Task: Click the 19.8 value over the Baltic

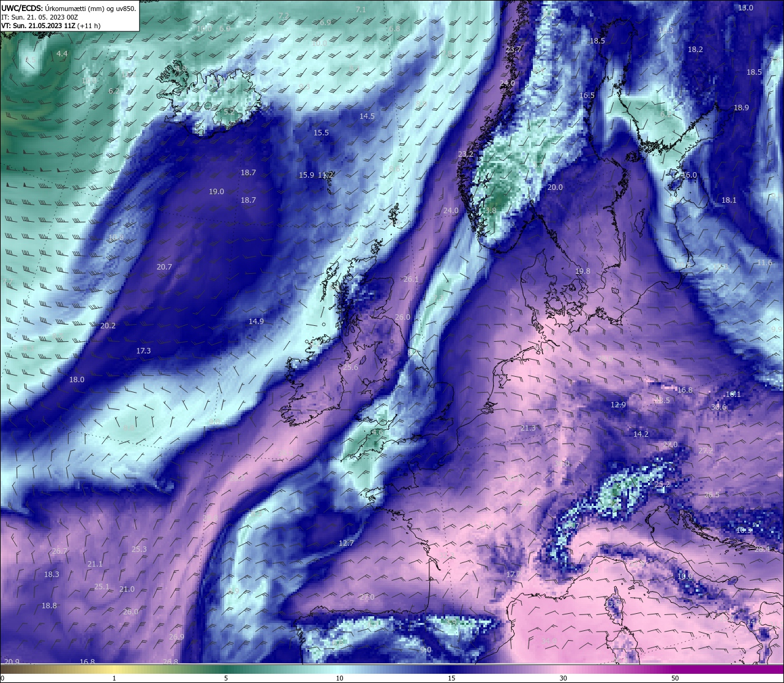Action: [x=582, y=271]
